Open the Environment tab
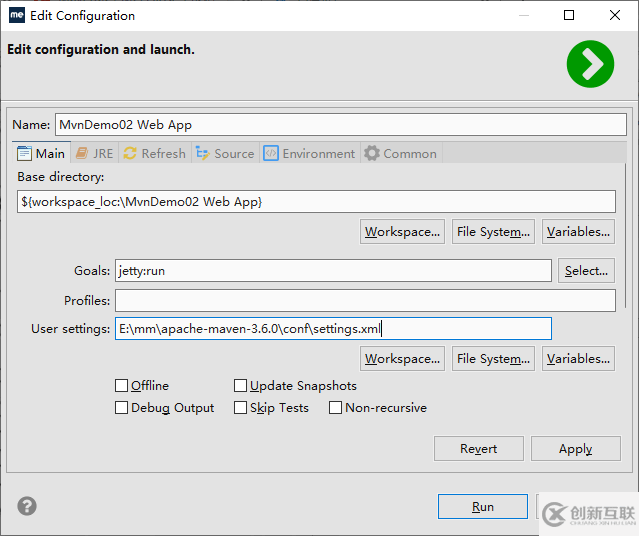Screen dimensions: 639x536 (309, 153)
